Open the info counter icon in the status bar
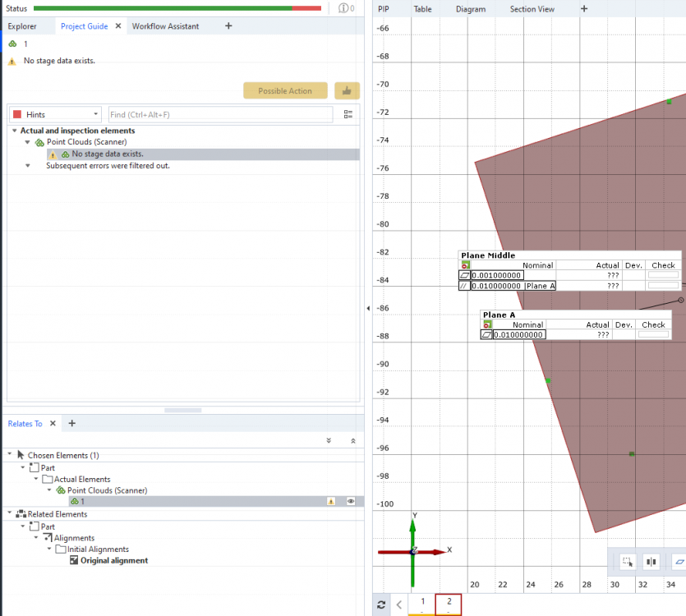Image resolution: width=686 pixels, height=616 pixels. [x=345, y=8]
